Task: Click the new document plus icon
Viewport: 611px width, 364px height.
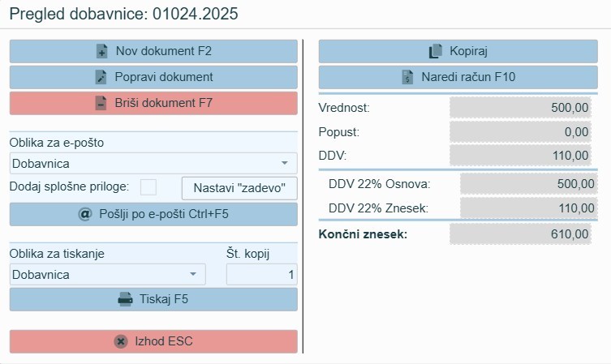Action: click(x=102, y=52)
